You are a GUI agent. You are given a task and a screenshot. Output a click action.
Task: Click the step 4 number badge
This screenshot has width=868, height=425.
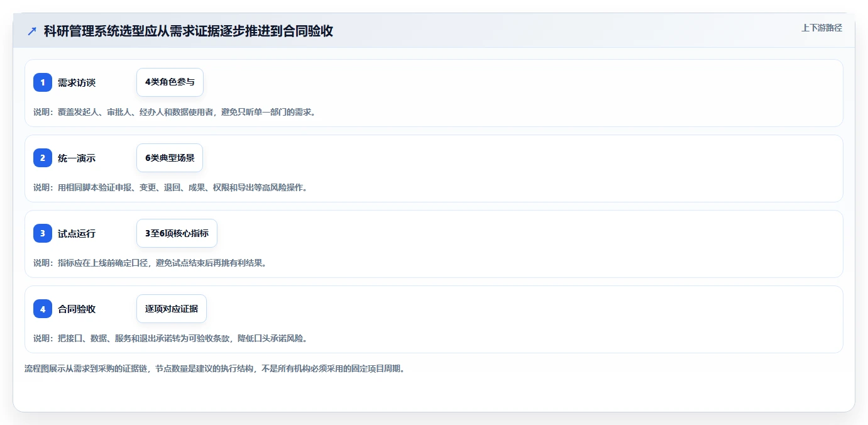(x=43, y=309)
